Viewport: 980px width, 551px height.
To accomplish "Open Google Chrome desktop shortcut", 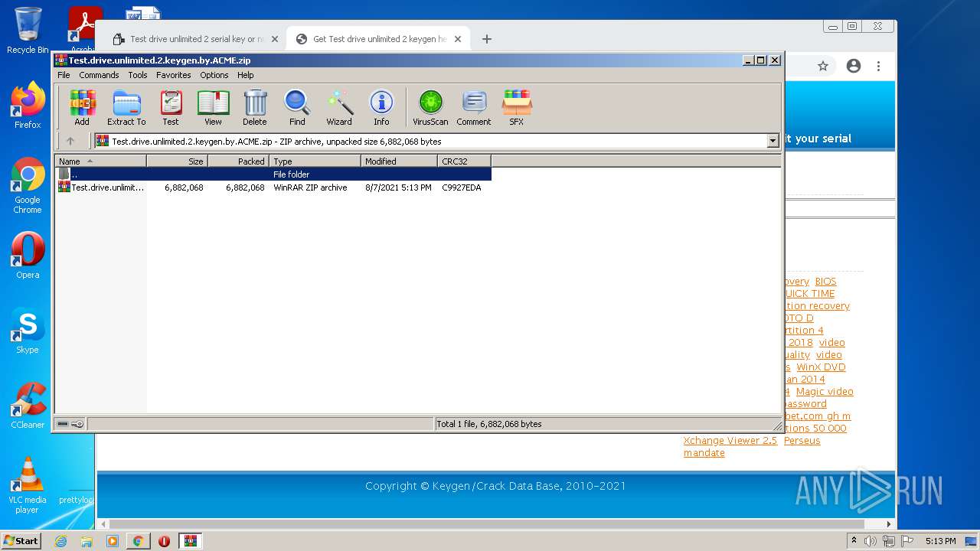I will tap(28, 185).
